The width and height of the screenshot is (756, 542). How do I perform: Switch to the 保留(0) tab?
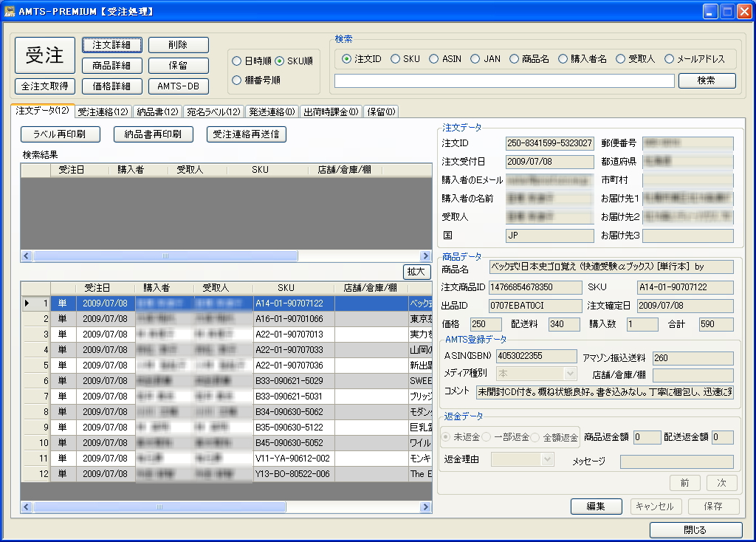[x=381, y=112]
